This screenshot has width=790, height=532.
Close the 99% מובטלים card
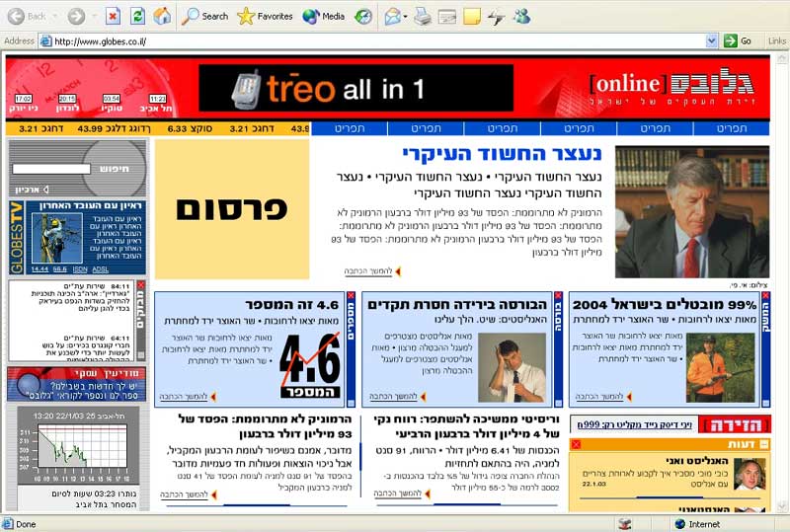click(x=766, y=296)
